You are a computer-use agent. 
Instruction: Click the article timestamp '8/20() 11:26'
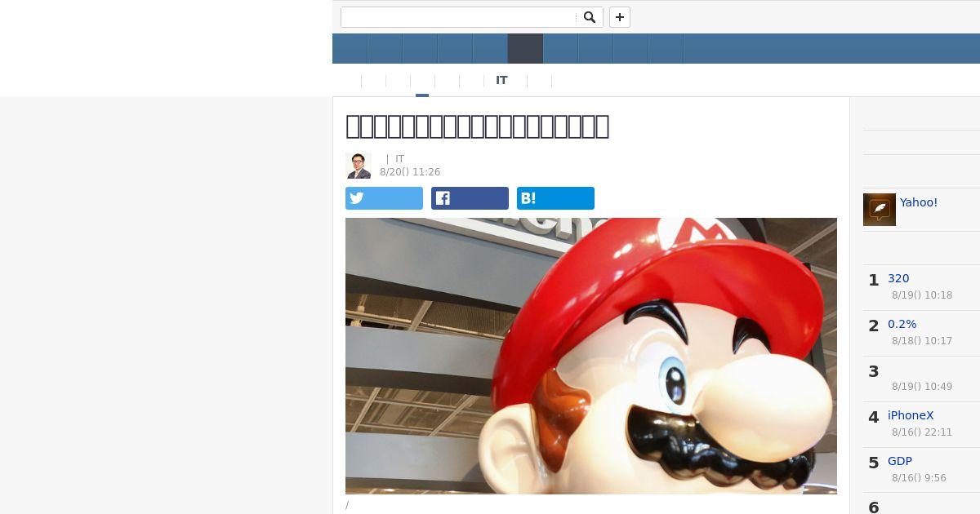coord(410,172)
